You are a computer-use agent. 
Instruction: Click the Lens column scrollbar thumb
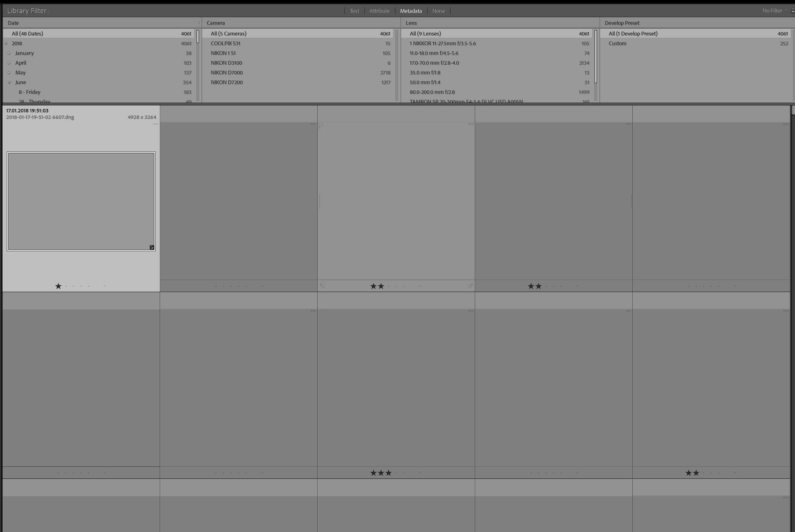point(595,57)
